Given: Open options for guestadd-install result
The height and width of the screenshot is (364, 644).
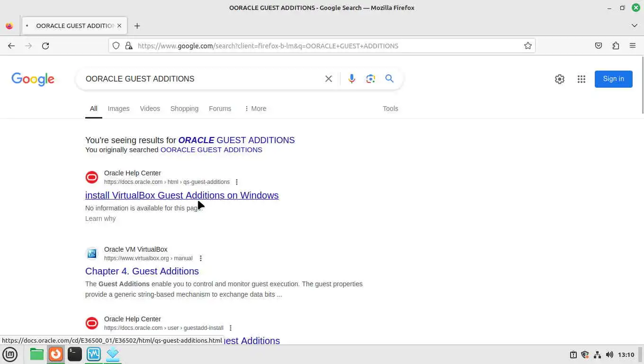Looking at the screenshot, I should pyautogui.click(x=231, y=328).
